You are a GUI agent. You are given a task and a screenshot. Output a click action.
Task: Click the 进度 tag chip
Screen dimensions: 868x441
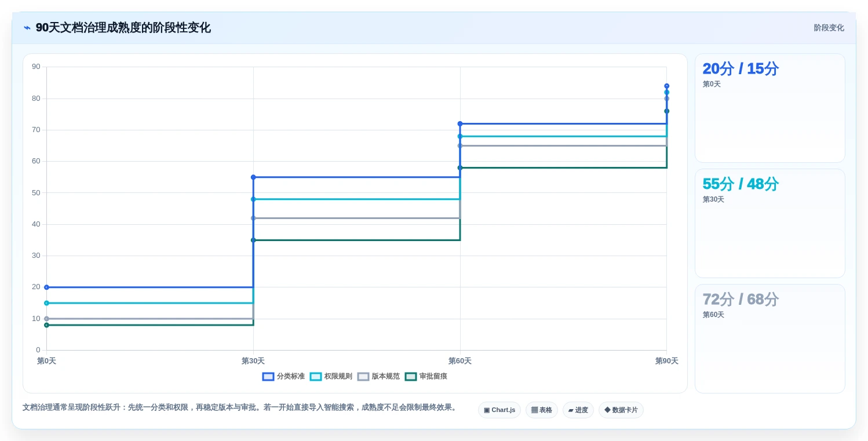click(578, 410)
